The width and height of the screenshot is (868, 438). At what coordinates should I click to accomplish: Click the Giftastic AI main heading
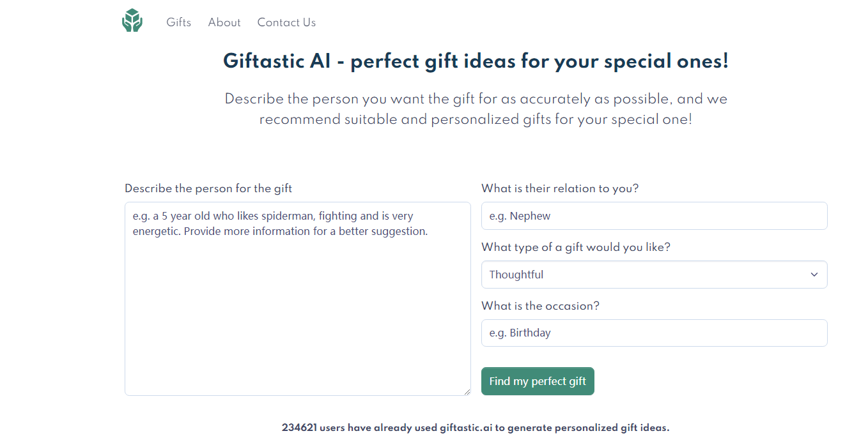pos(476,62)
